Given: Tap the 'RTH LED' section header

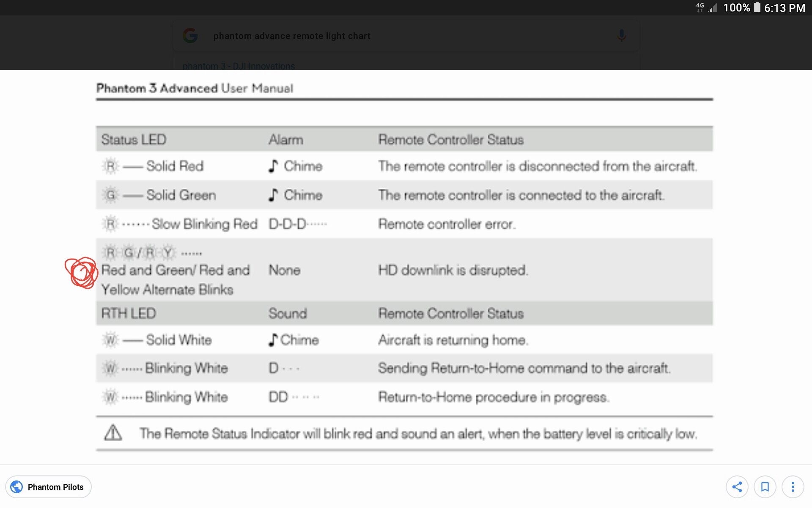Looking at the screenshot, I should point(129,313).
